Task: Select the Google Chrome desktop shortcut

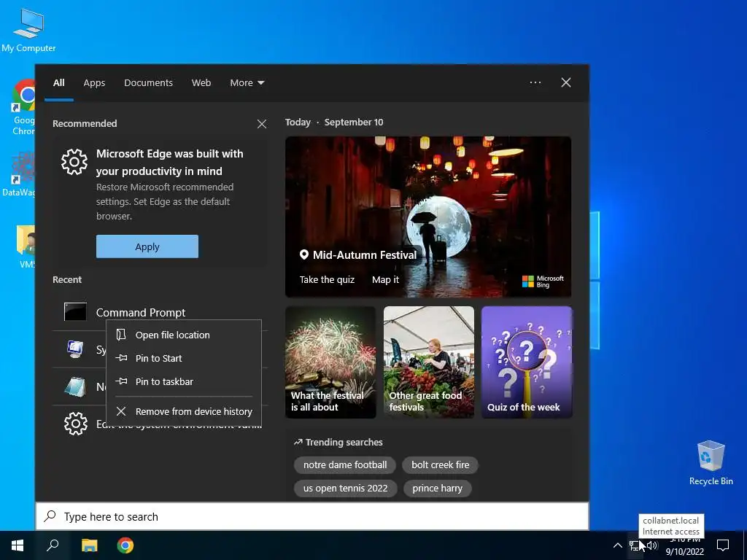Action: coord(23,108)
